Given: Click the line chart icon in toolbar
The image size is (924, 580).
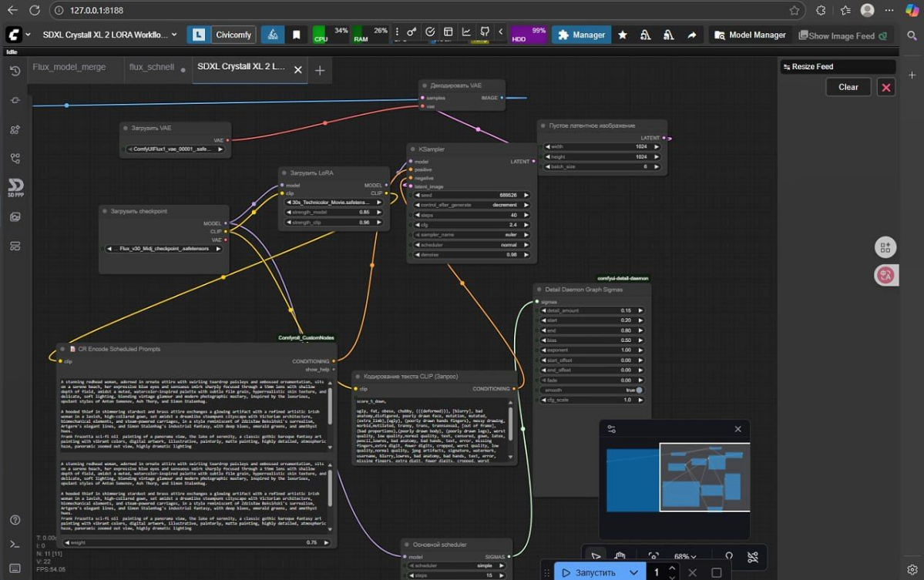Looking at the screenshot, I should (466, 32).
